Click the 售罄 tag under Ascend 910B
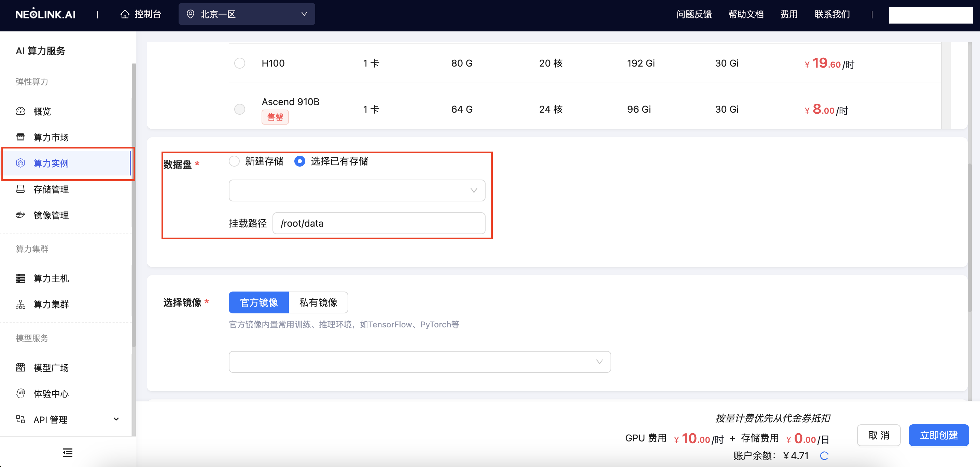Image resolution: width=980 pixels, height=467 pixels. pyautogui.click(x=275, y=117)
